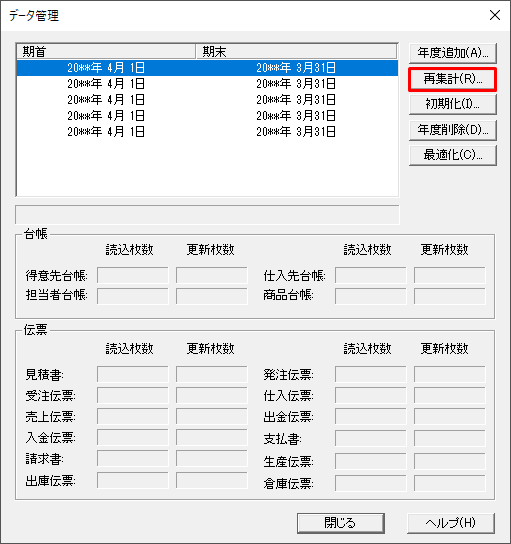
Task: Open the 初期化(I) dialog button
Action: coord(453,104)
